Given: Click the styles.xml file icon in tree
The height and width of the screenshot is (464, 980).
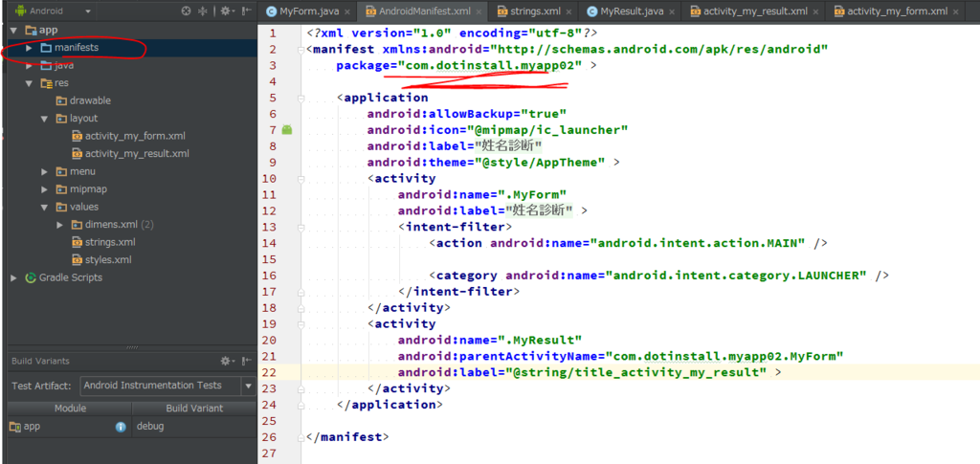Looking at the screenshot, I should coord(77,260).
